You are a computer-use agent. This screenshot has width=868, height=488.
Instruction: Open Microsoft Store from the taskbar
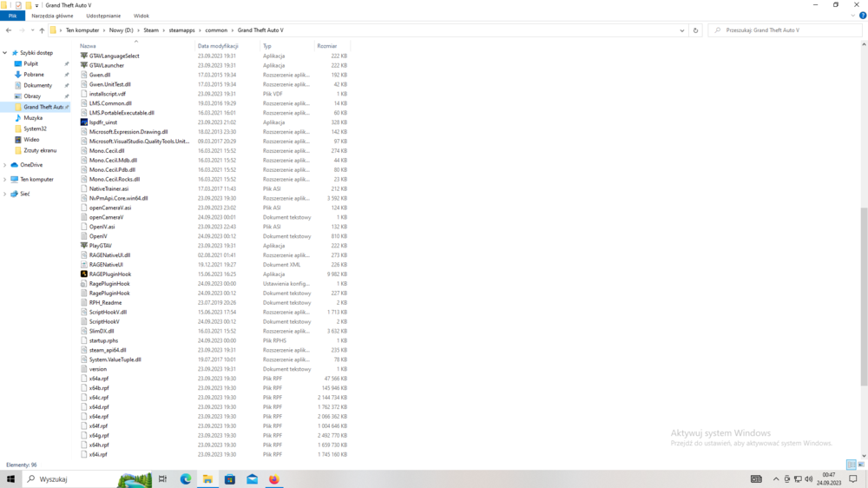pyautogui.click(x=230, y=479)
